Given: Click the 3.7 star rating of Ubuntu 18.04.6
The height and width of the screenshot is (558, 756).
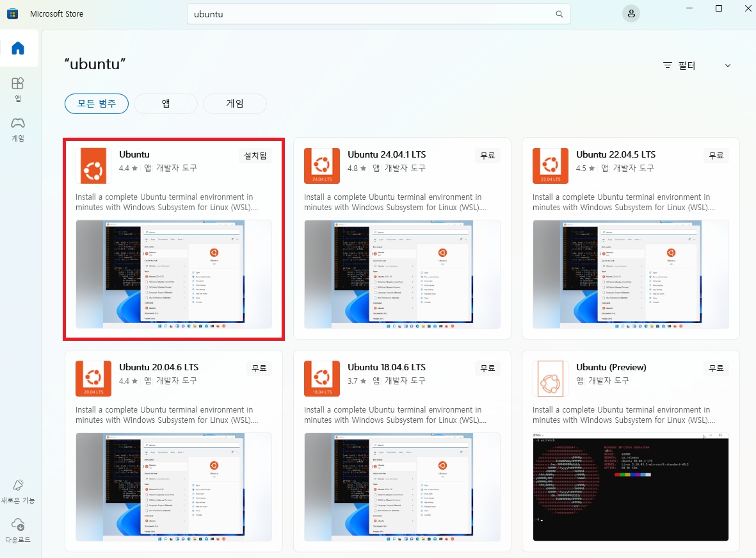Looking at the screenshot, I should [x=357, y=381].
